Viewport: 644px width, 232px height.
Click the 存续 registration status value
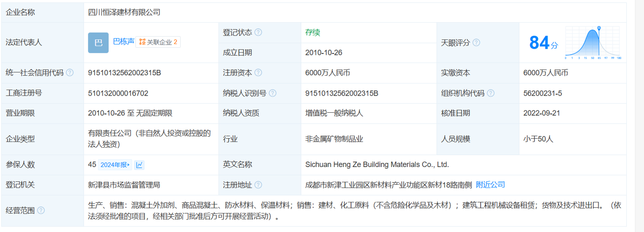[x=312, y=32]
